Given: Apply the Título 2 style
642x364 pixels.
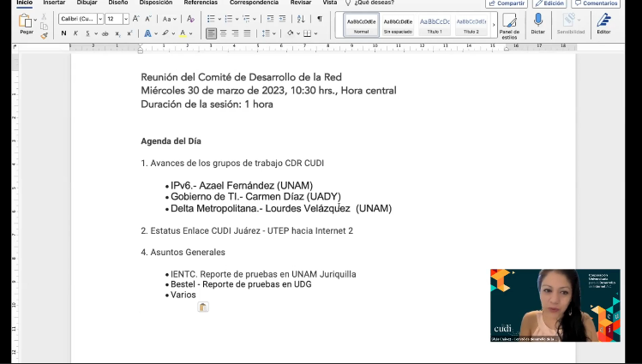Looking at the screenshot, I should tap(471, 26).
